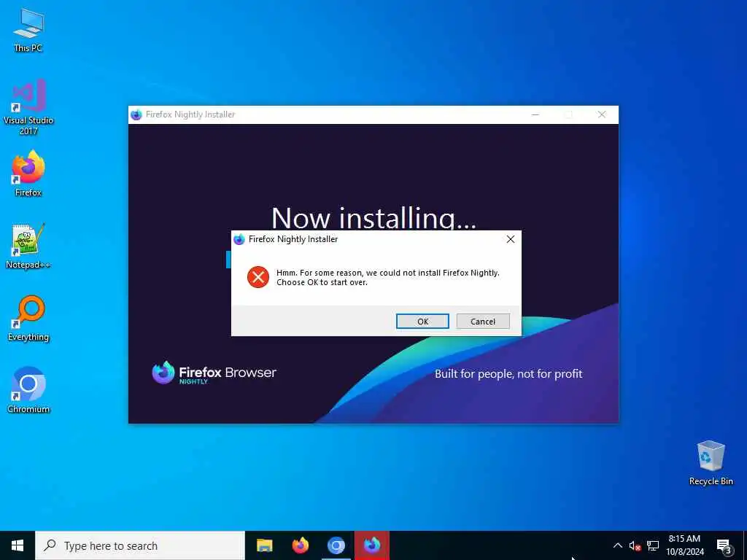Open the notification center with 3 notifications
The image size is (747, 560).
tap(724, 547)
